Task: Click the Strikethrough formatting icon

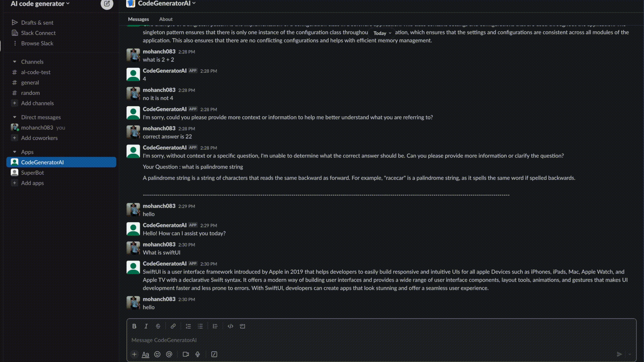Action: 158,326
